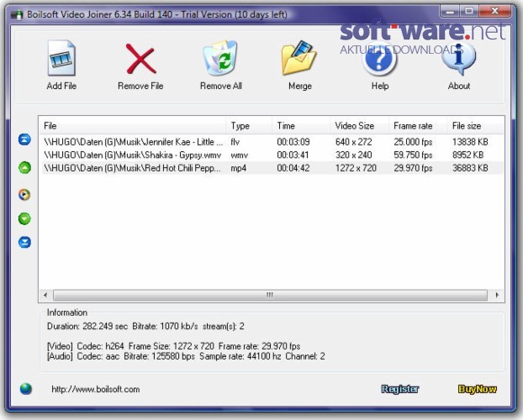Click the 59.750 fps frame rate cell
Viewport: 523px width, 420px height.
coord(413,155)
